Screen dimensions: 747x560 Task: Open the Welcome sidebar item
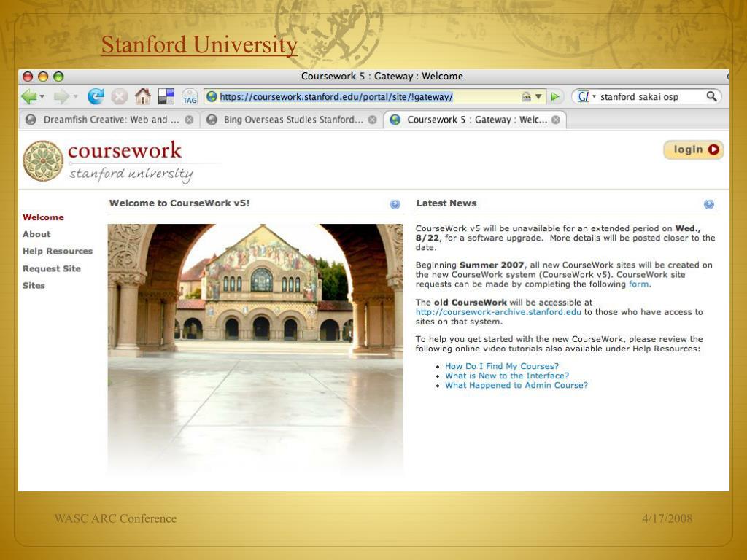coord(43,217)
